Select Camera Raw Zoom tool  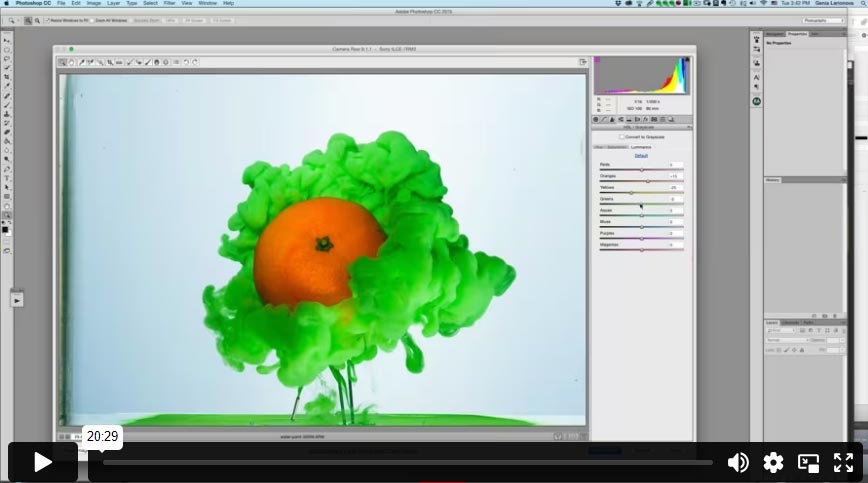pyautogui.click(x=62, y=62)
